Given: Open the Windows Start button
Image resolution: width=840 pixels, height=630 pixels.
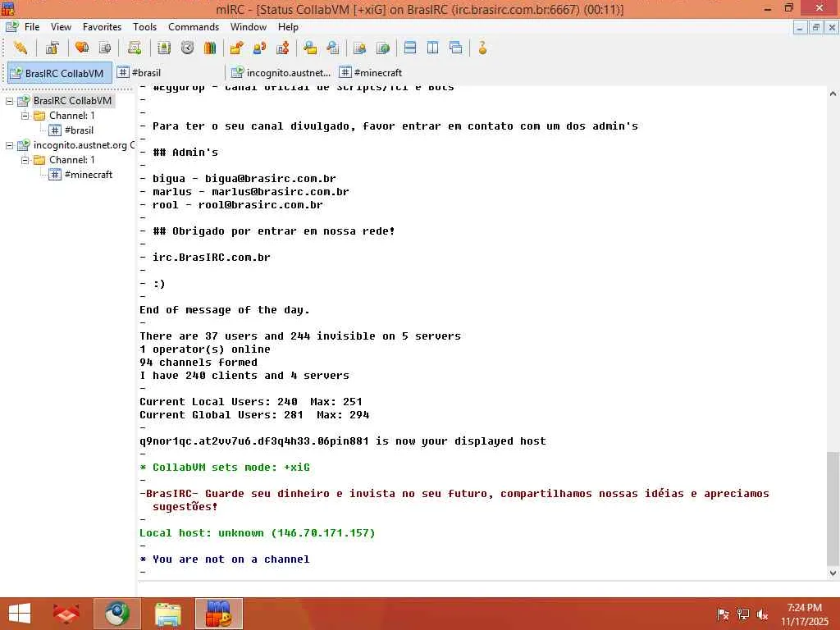Looking at the screenshot, I should click(x=20, y=614).
